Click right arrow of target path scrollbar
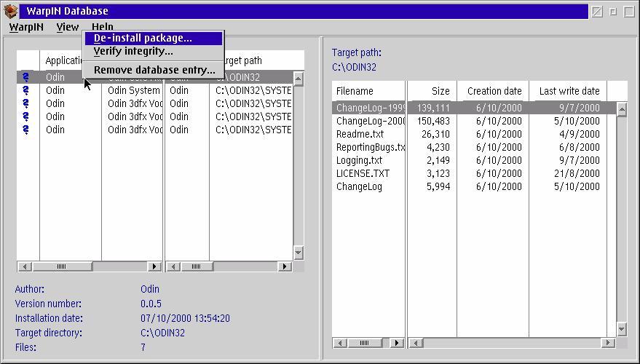Screen dimensions: 640x364 [285, 266]
